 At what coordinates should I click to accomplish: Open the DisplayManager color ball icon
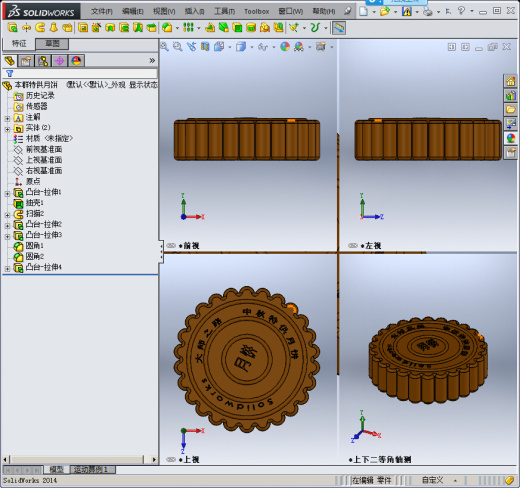(x=76, y=61)
